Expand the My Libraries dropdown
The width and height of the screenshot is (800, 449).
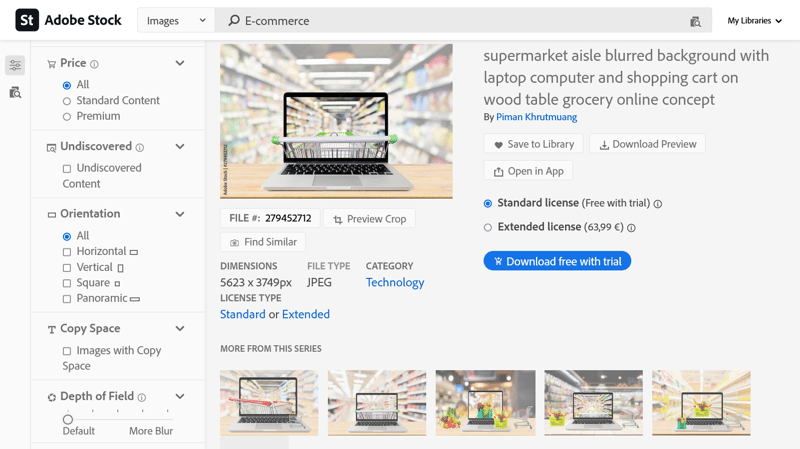tap(754, 20)
